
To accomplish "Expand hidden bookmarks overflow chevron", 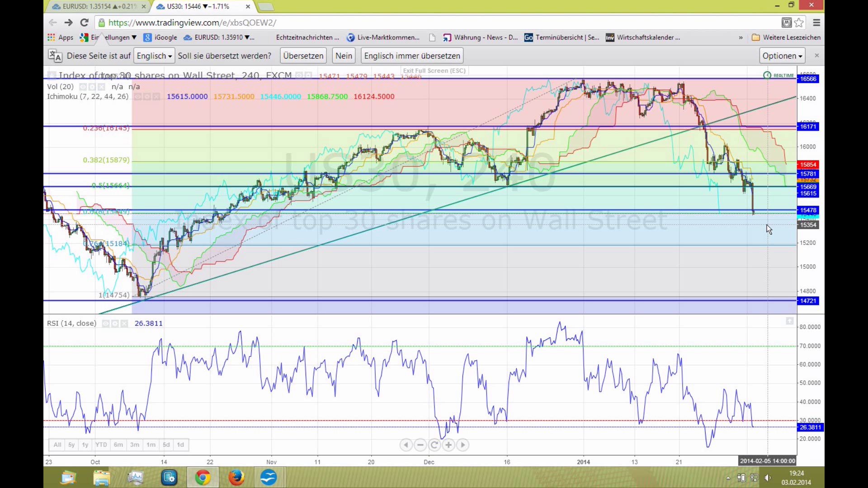I will click(741, 38).
